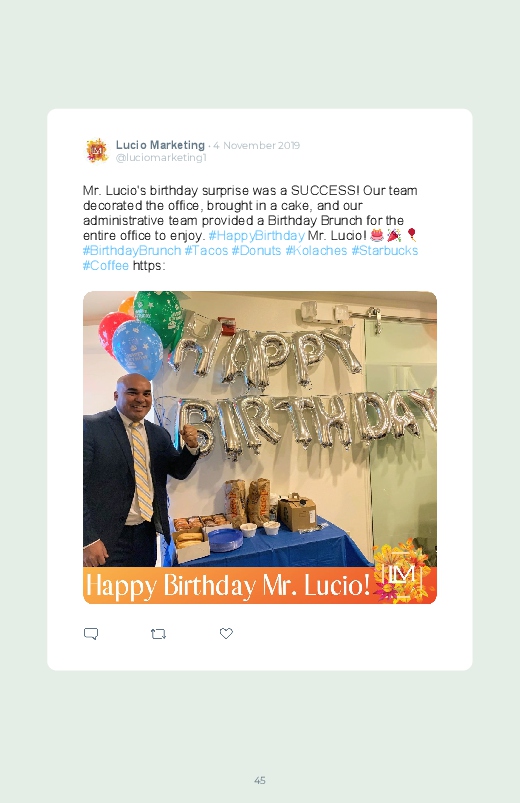
Task: Click the @luciomarketing1 handle
Action: click(161, 158)
